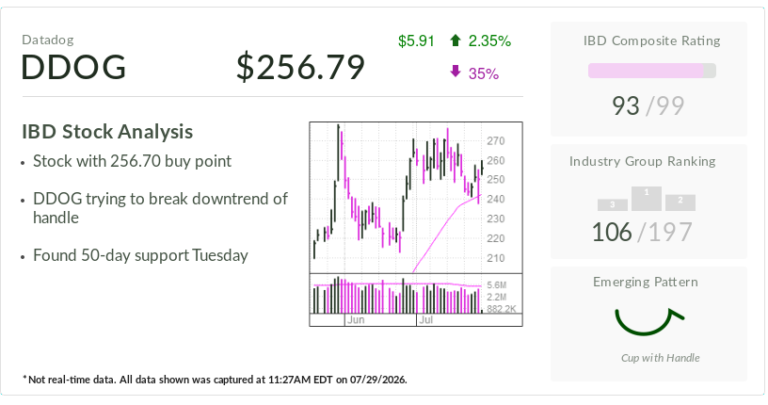Click the IBD Composite Rating progress bar
The image size is (768, 405).
coord(652,71)
